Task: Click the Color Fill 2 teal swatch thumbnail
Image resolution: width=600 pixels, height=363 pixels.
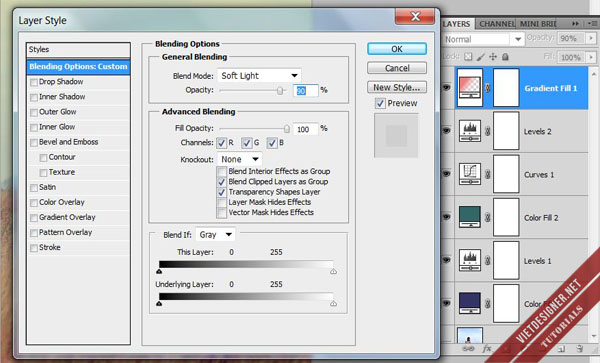Action: (x=470, y=217)
